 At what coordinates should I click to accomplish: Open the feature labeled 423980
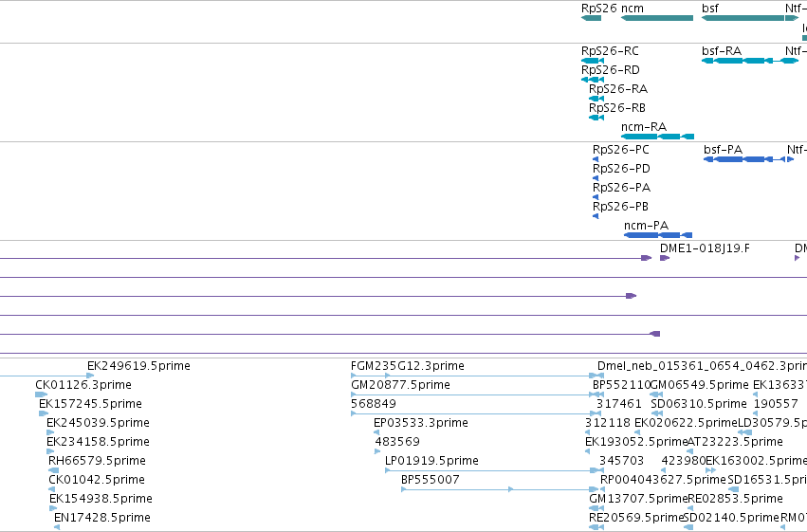click(684, 461)
